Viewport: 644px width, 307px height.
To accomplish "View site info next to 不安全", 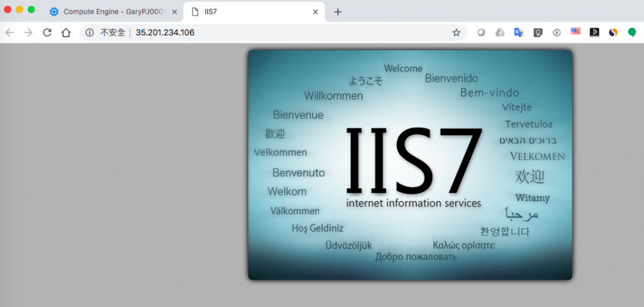I will [x=89, y=33].
